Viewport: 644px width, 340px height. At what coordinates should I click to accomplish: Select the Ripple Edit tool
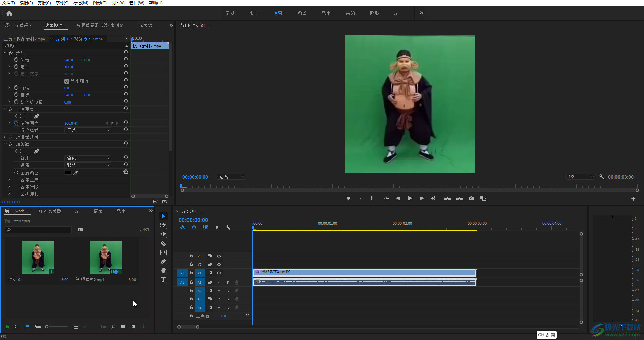coord(163,234)
